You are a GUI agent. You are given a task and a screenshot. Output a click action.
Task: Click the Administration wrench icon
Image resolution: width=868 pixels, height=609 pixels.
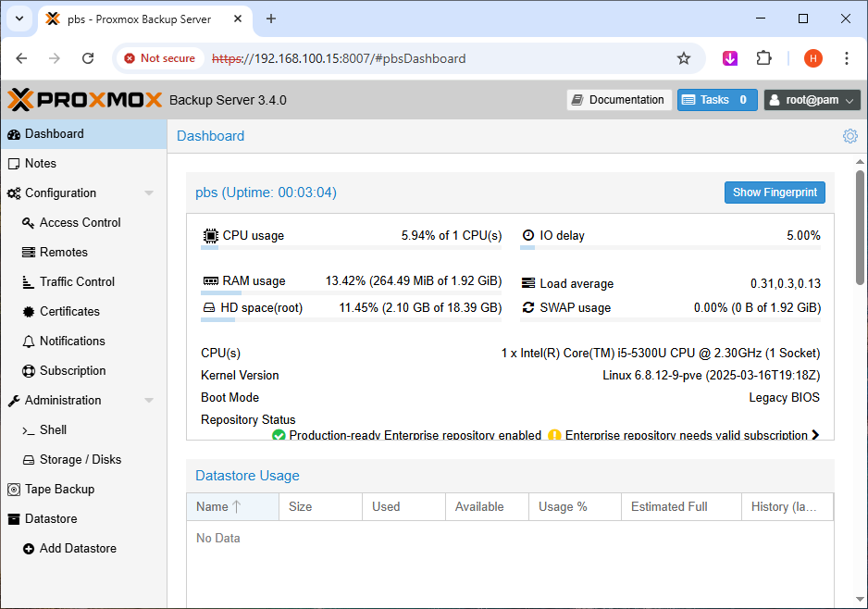(14, 401)
